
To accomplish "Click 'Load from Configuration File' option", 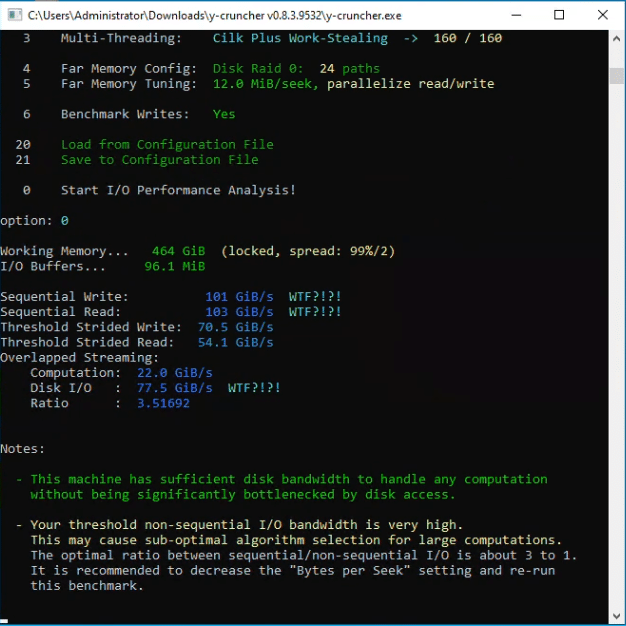I will pyautogui.click(x=167, y=145).
